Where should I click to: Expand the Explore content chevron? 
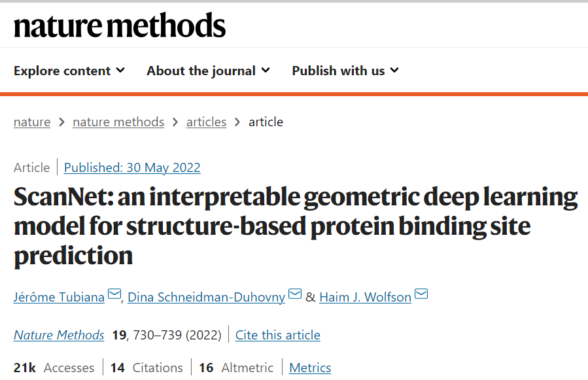120,70
